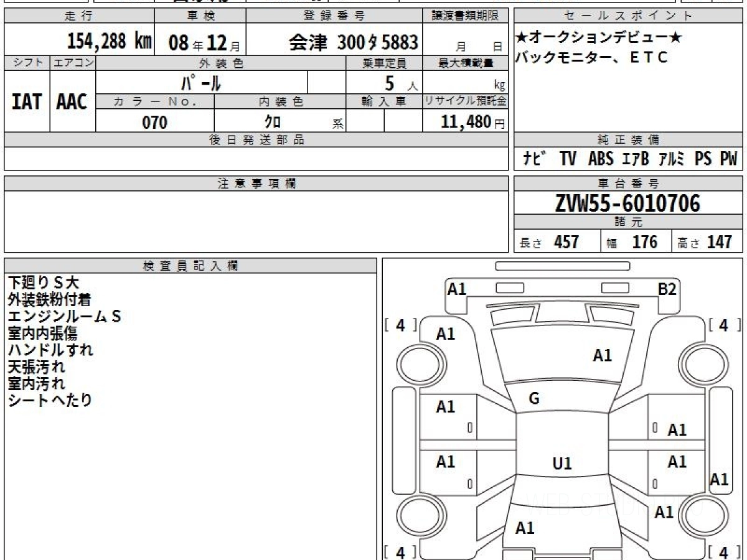The image size is (747, 560).
Task: Select chassis number ZVW55-6010706
Action: coord(627,203)
